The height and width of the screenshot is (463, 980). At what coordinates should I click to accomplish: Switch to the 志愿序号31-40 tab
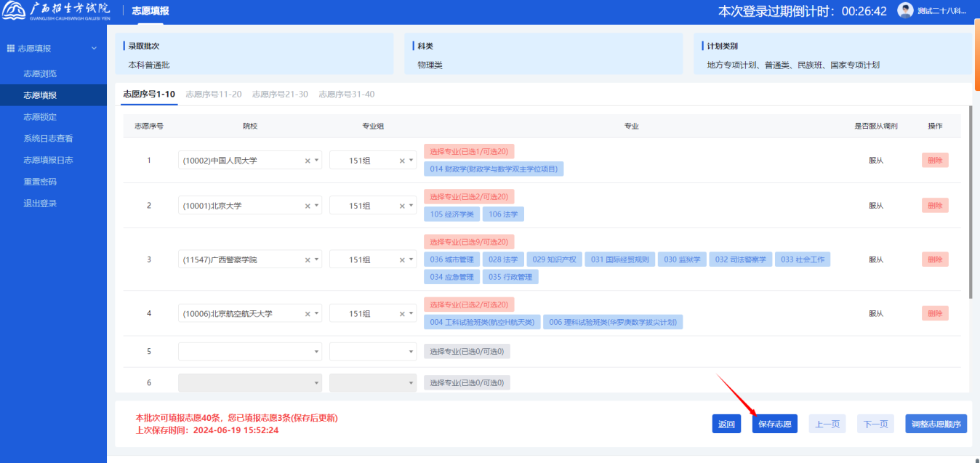coord(347,94)
